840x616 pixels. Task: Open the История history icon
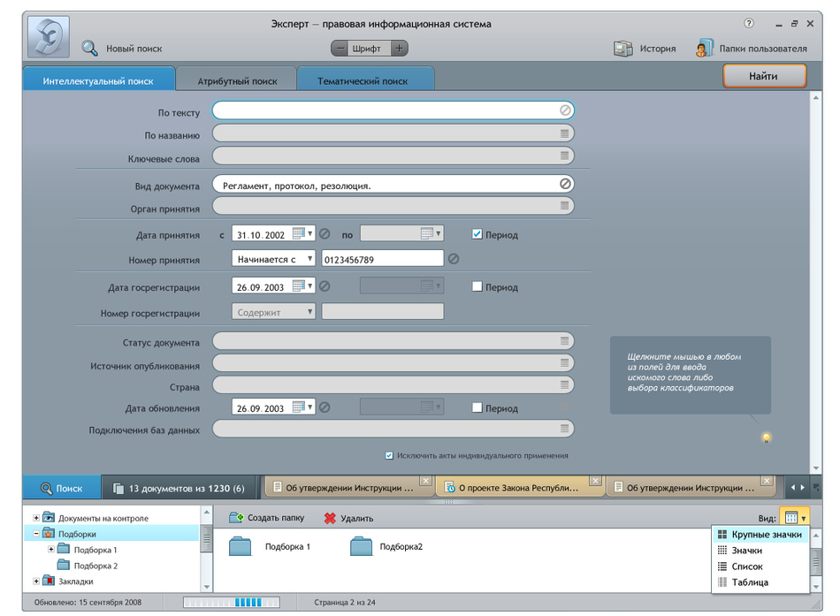point(623,49)
